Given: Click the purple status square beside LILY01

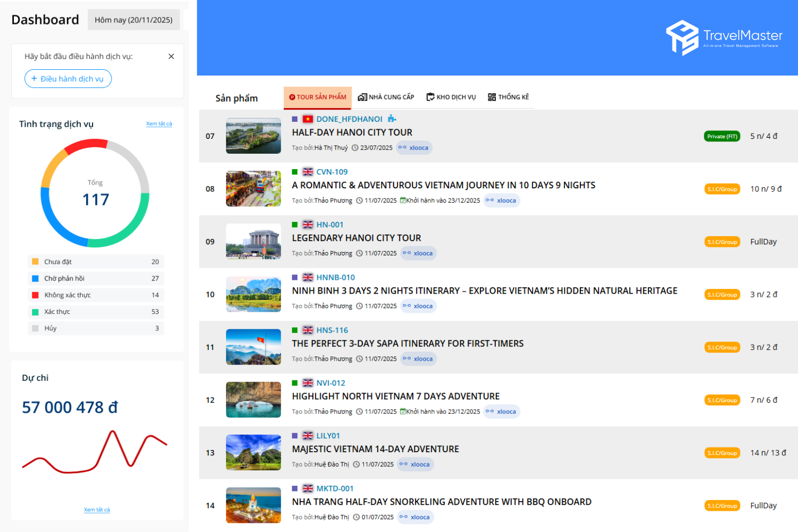Looking at the screenshot, I should pos(295,436).
